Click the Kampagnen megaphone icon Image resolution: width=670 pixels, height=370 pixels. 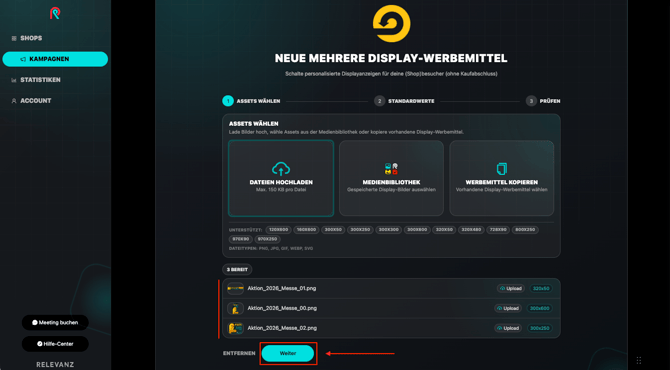point(23,59)
